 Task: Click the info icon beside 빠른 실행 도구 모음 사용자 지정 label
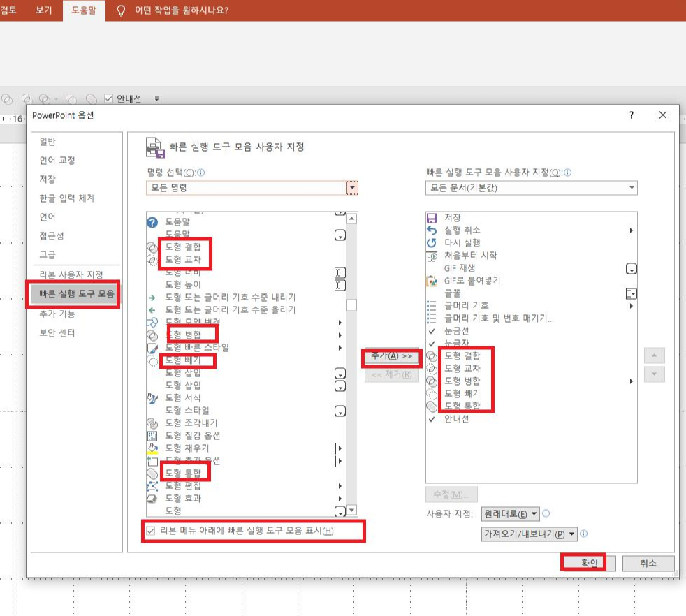click(x=567, y=173)
